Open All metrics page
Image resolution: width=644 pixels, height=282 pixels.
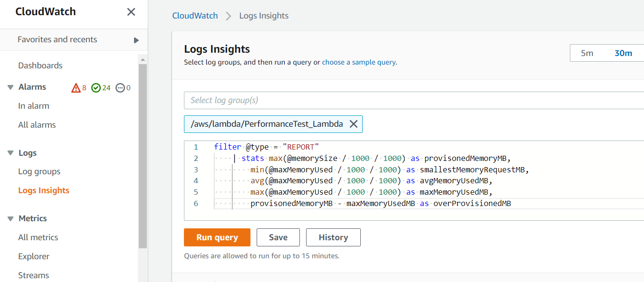click(38, 237)
